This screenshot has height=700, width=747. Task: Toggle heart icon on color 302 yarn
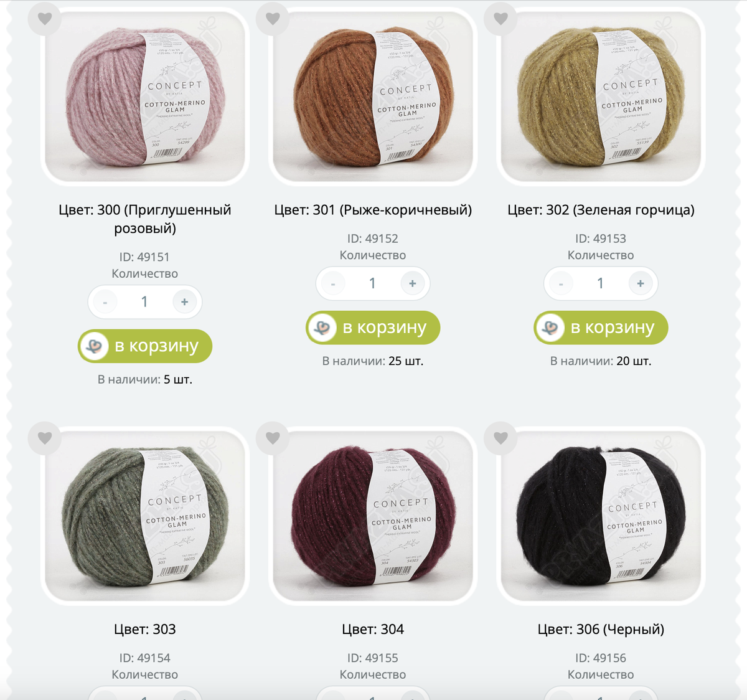500,19
